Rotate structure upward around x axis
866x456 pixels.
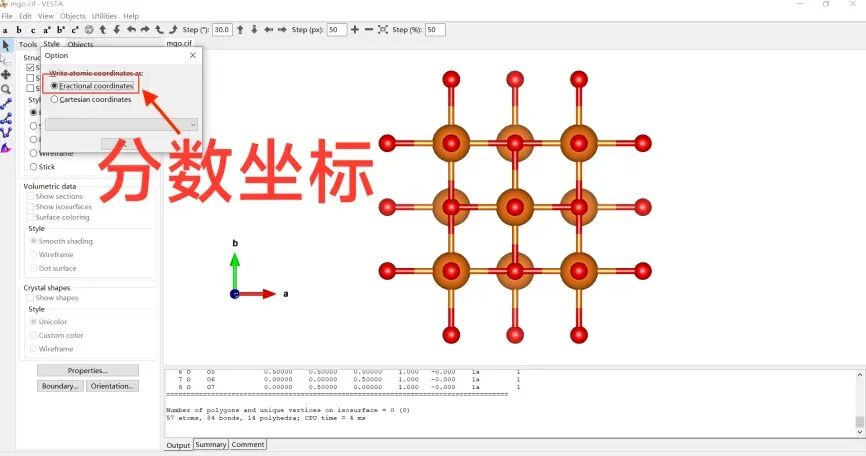click(103, 30)
